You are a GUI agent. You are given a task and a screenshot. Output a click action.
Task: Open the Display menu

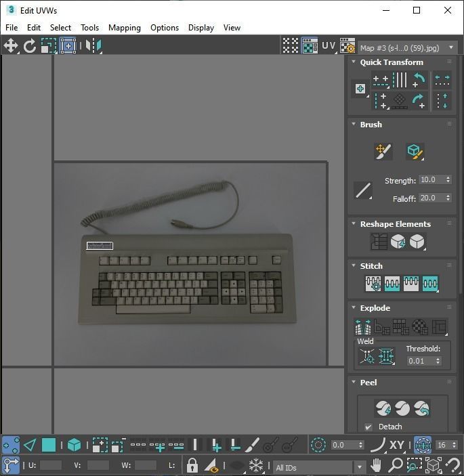[201, 28]
